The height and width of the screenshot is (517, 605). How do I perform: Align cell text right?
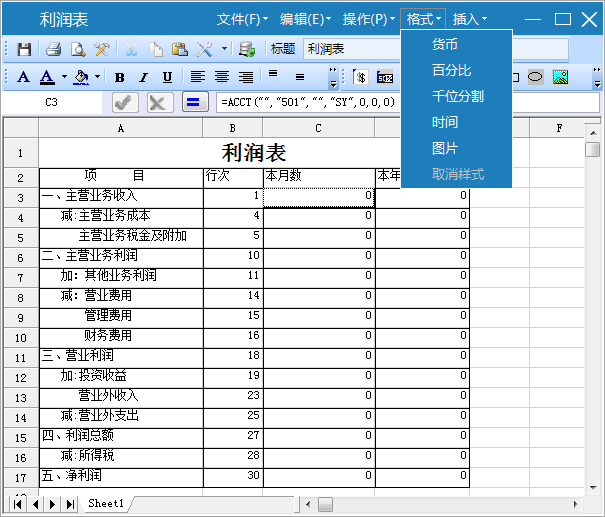[x=246, y=77]
